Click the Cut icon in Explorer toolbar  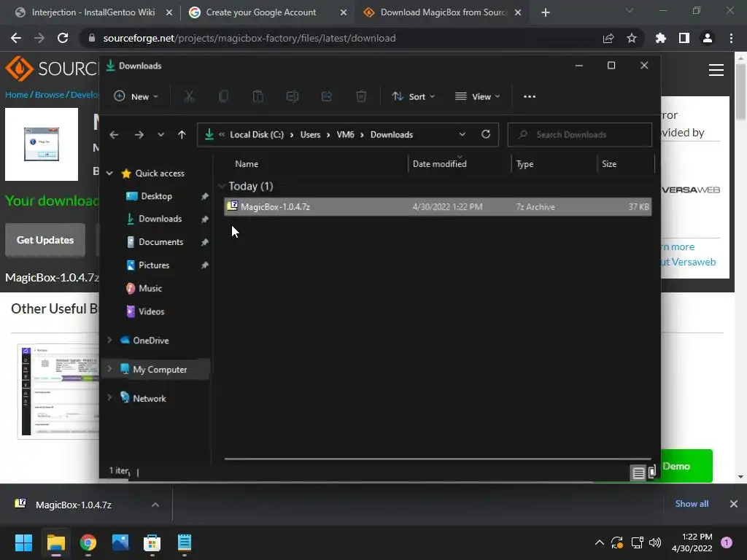click(x=189, y=96)
